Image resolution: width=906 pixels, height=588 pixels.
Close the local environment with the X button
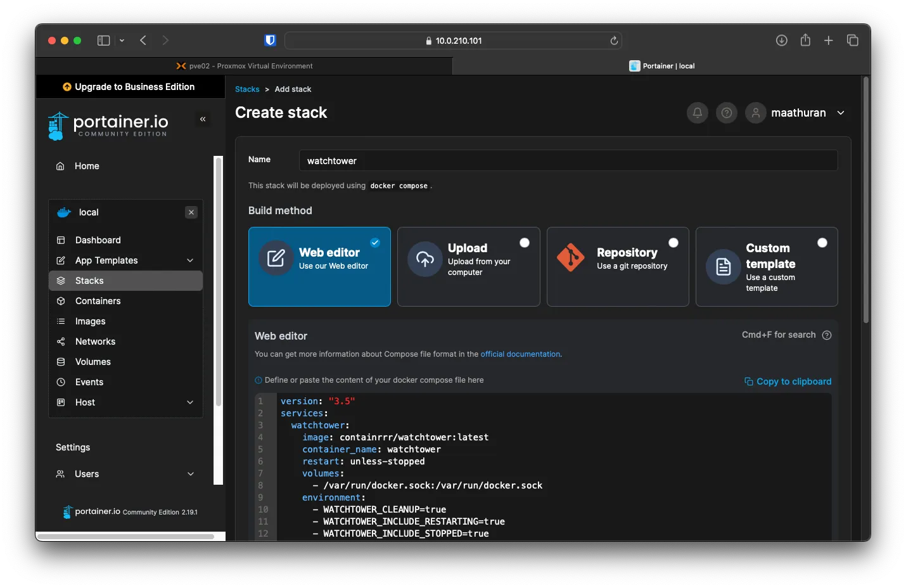191,212
